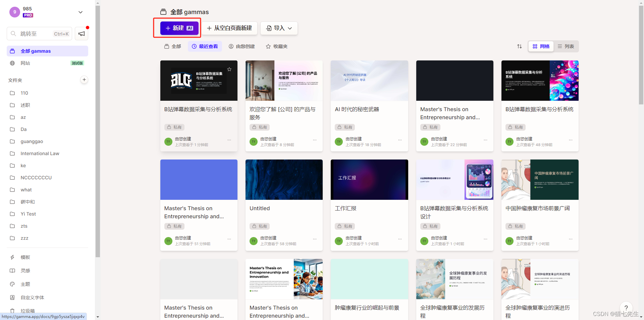Open folder Da
This screenshot has height=320, width=644.
click(x=47, y=129)
